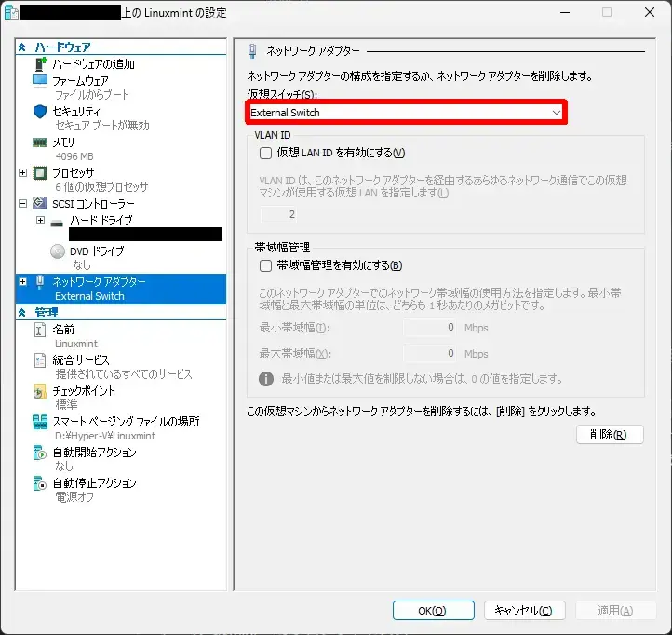Expand the Processor (プロセッサ) tree node
The image size is (672, 635).
pyautogui.click(x=23, y=172)
